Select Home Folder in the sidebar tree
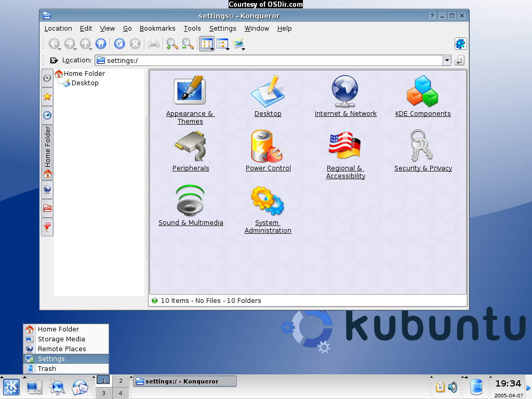This screenshot has height=399, width=532. (x=80, y=74)
